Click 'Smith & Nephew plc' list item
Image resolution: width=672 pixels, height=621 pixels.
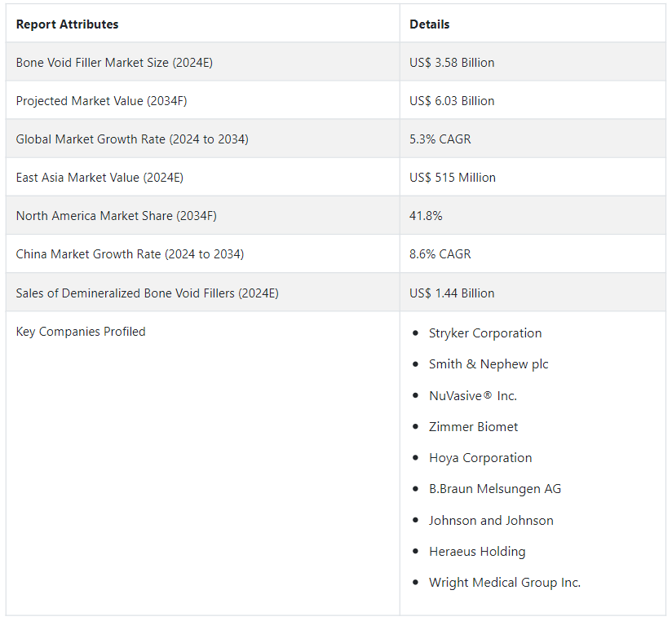click(489, 364)
